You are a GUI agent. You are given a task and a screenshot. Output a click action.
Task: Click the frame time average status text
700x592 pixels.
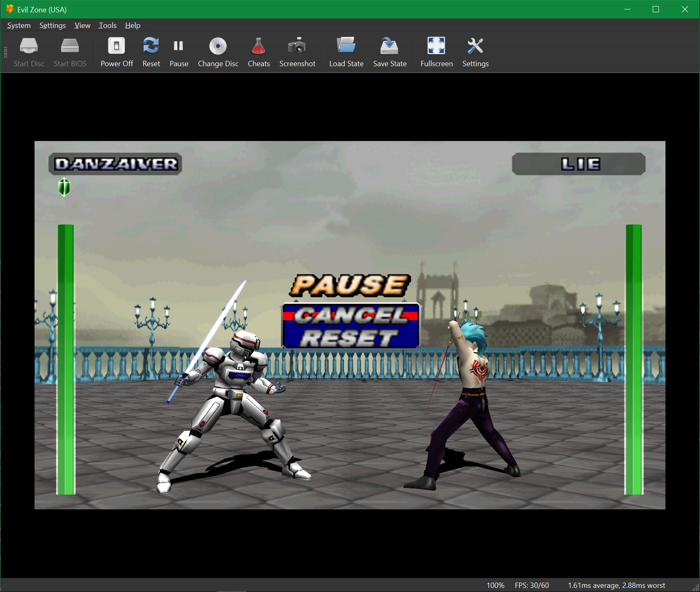(616, 585)
